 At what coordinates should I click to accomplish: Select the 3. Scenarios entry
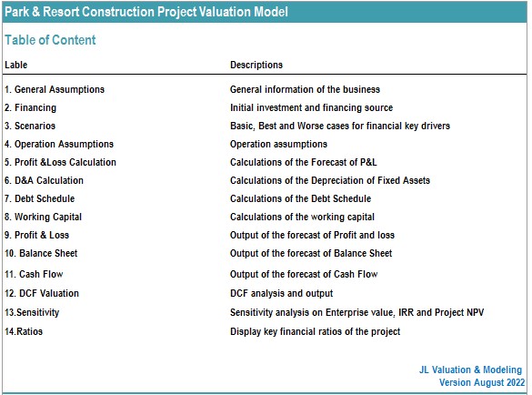pos(30,126)
